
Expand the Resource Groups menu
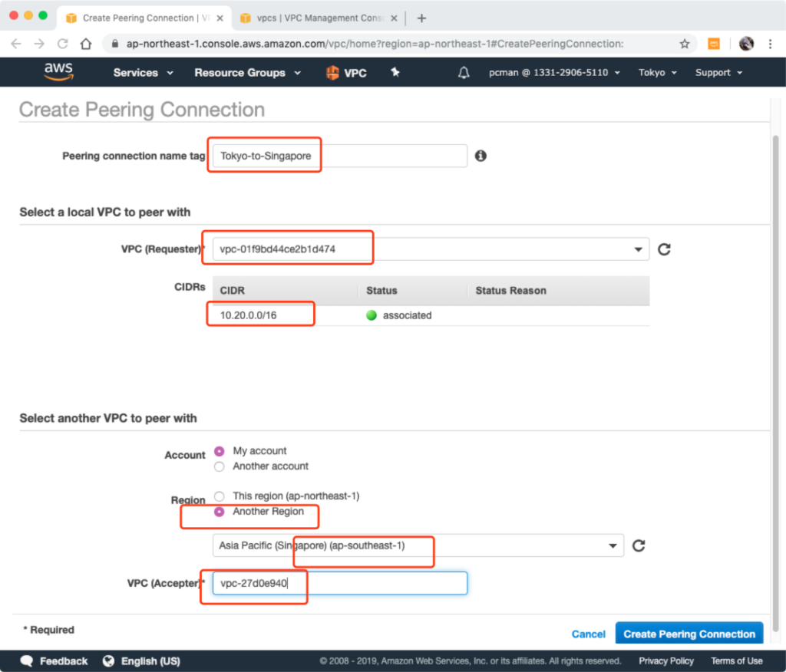(x=248, y=73)
